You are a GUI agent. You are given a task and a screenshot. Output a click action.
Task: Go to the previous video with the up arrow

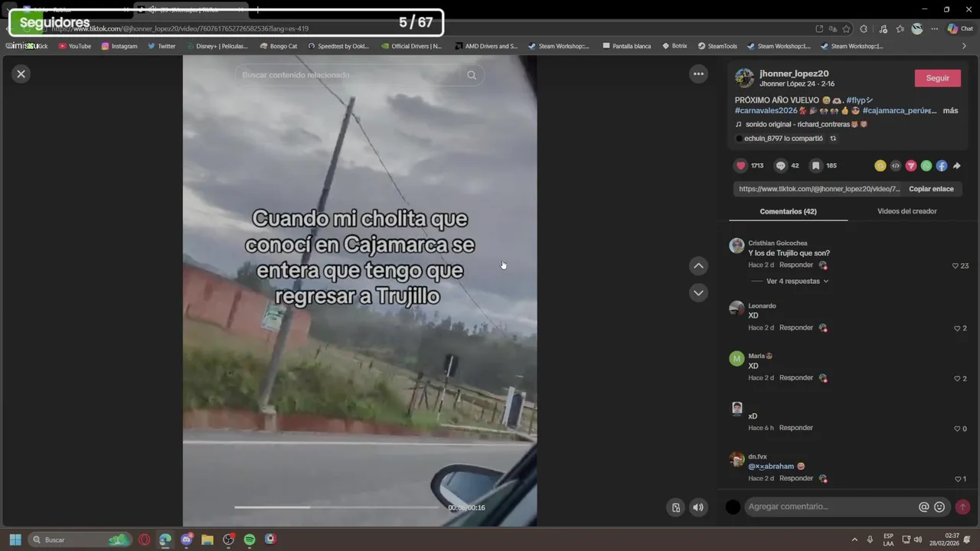pyautogui.click(x=698, y=266)
